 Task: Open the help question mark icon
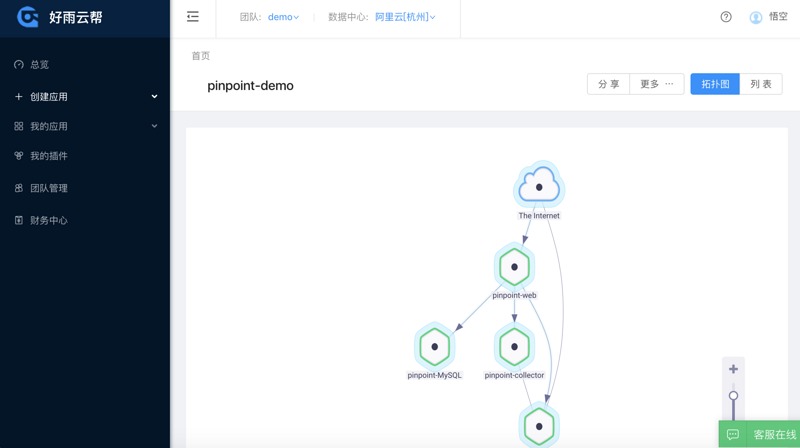(x=726, y=17)
